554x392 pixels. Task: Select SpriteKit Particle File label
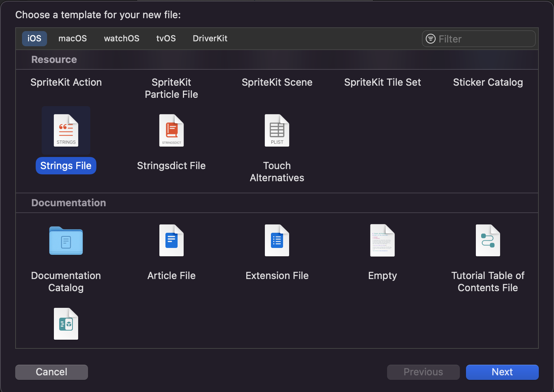pos(172,88)
